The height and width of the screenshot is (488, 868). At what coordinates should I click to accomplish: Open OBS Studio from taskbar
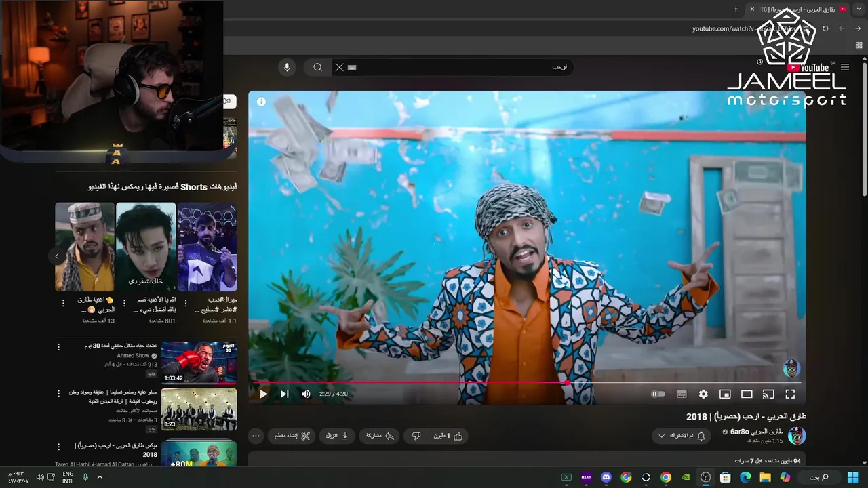pyautogui.click(x=705, y=477)
